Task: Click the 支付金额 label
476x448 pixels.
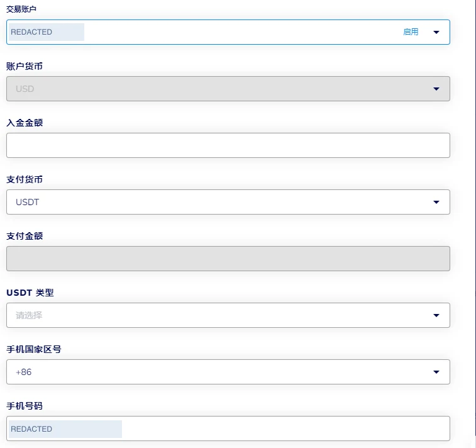Action: click(25, 236)
